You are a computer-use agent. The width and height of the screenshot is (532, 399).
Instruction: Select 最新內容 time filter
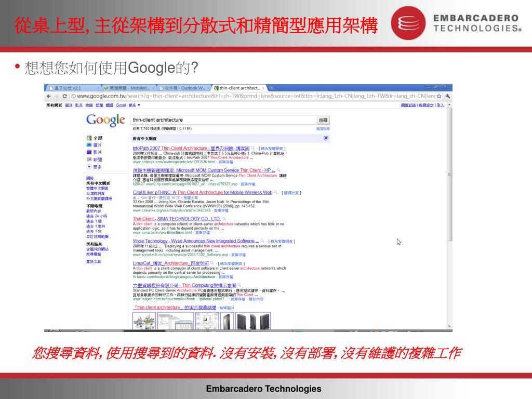click(x=94, y=211)
